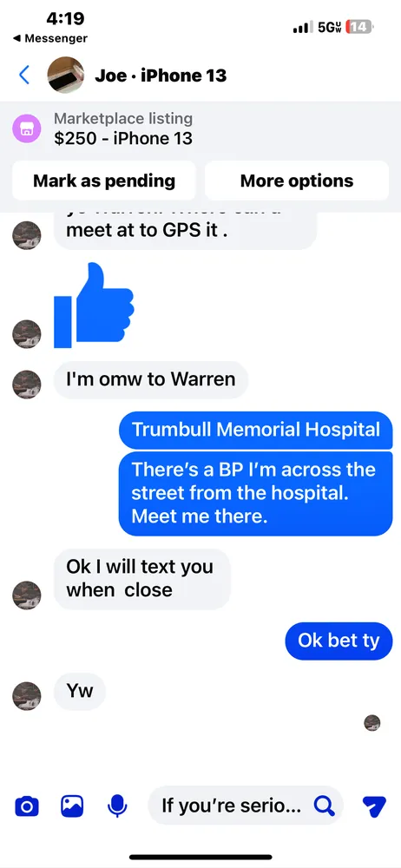Image resolution: width=401 pixels, height=868 pixels.
Task: Open More options for the listing
Action: pyautogui.click(x=296, y=181)
